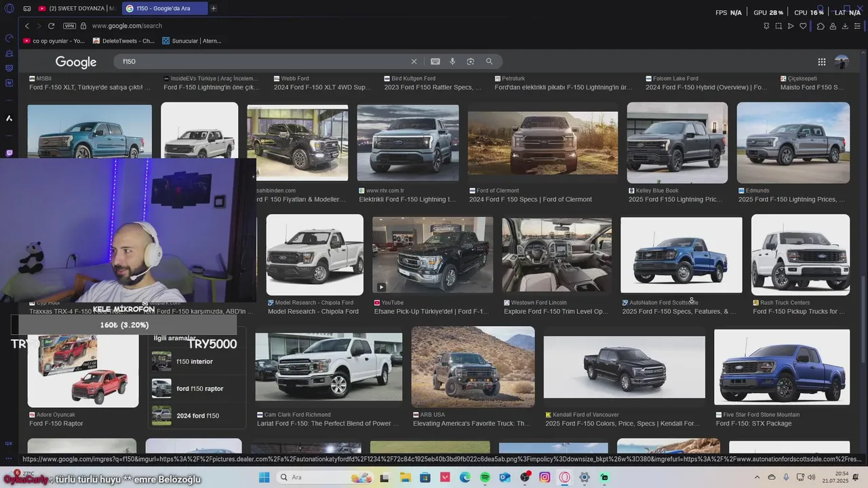Open the Sunucular Aternos bookmark

(x=192, y=41)
